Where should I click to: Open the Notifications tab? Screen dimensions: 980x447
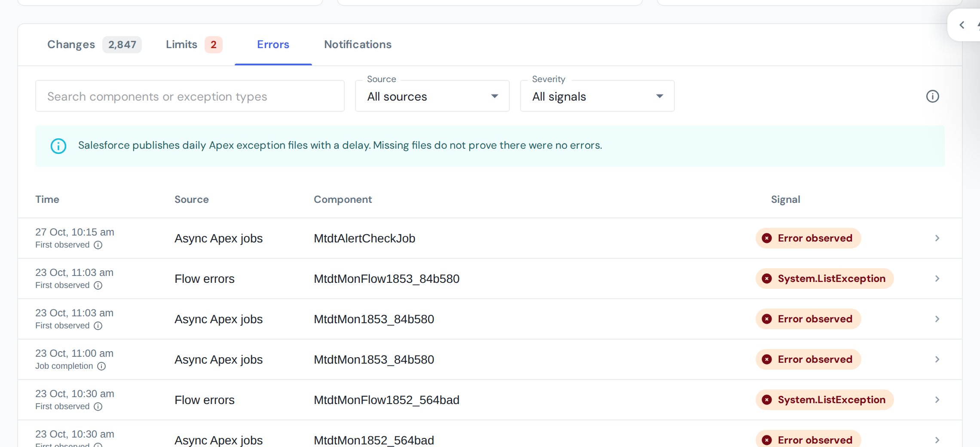click(358, 44)
